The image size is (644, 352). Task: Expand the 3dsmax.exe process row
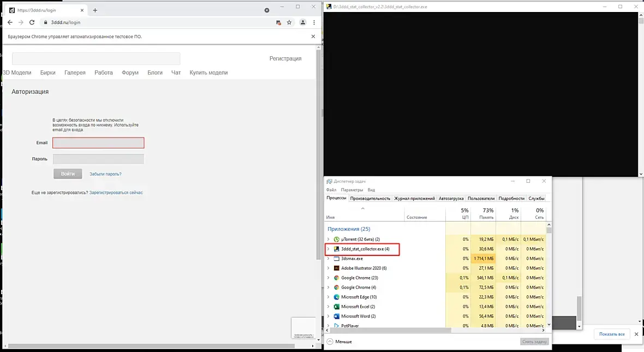[x=328, y=258]
